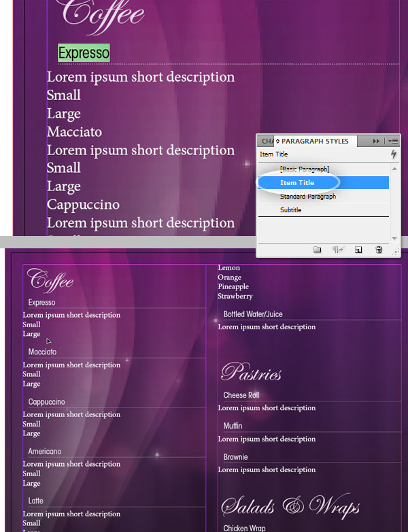
Task: Click Macciato title in lower page
Action: 42,352
